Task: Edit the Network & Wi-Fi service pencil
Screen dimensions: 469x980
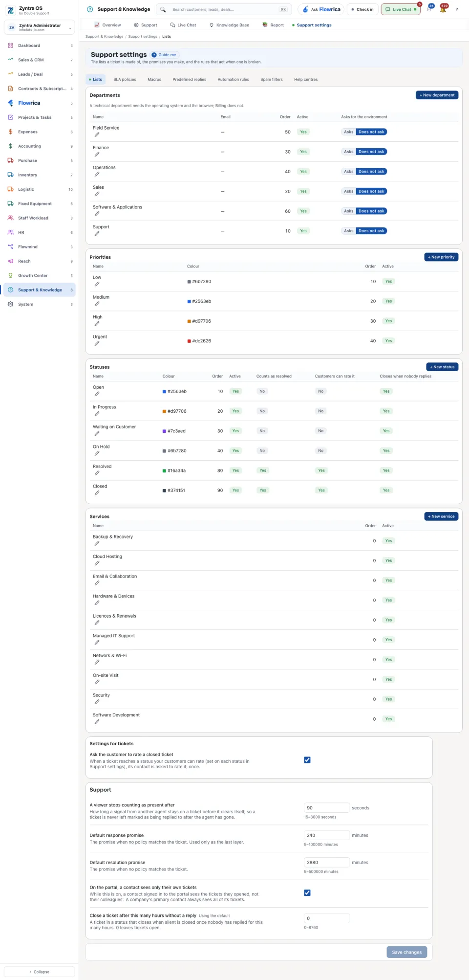Action: (x=97, y=662)
